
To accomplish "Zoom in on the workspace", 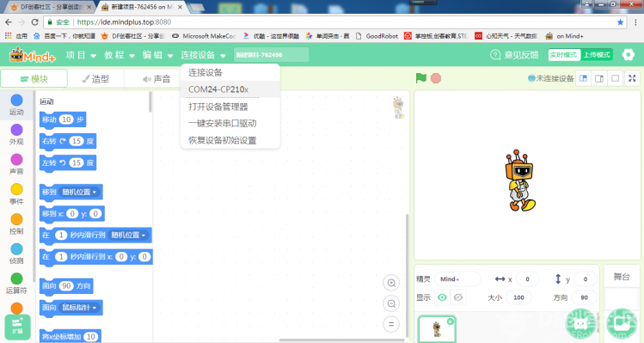I will pos(391,283).
